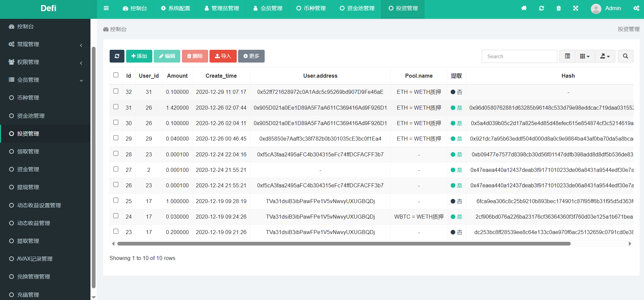Click the refresh icon in top bar

pyautogui.click(x=541, y=8)
